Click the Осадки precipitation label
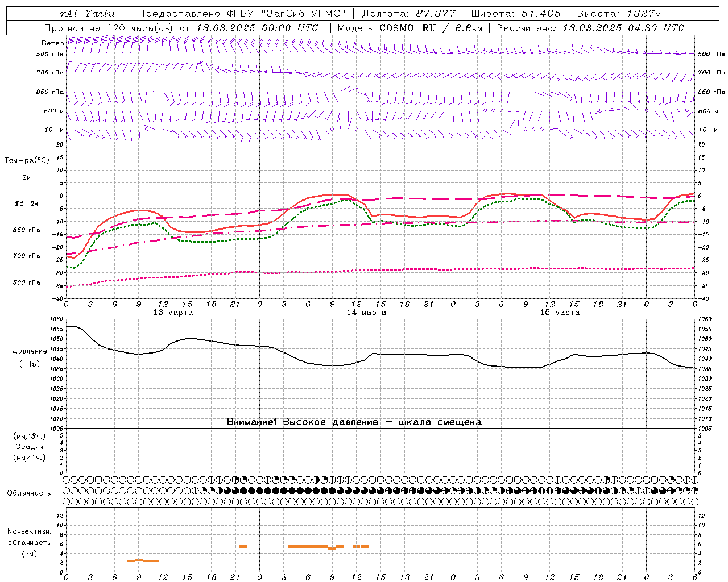Viewport: 728px width, 582px height. tap(30, 447)
